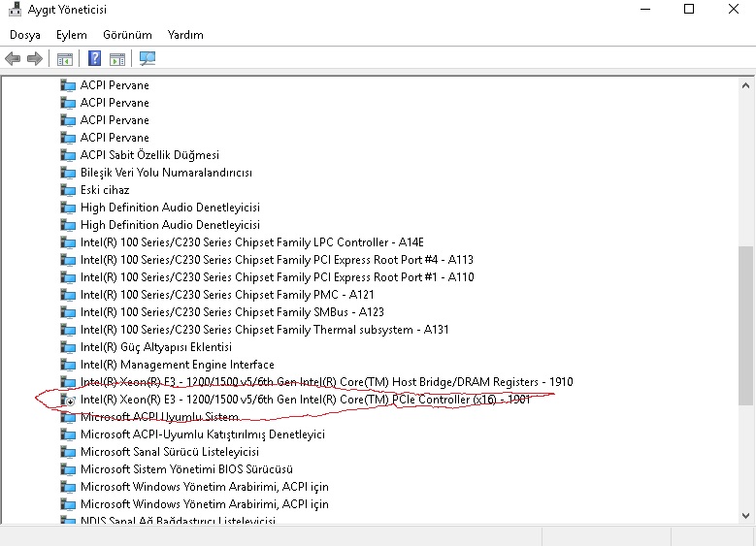This screenshot has width=756, height=546.
Task: Click the scrollbar down arrow
Action: coord(745,515)
